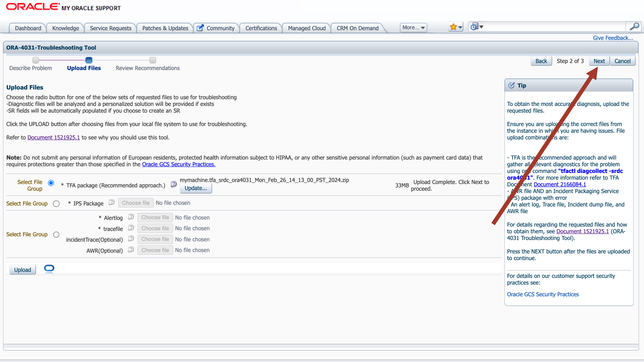Select the Alertlog file group radio button

56,235
